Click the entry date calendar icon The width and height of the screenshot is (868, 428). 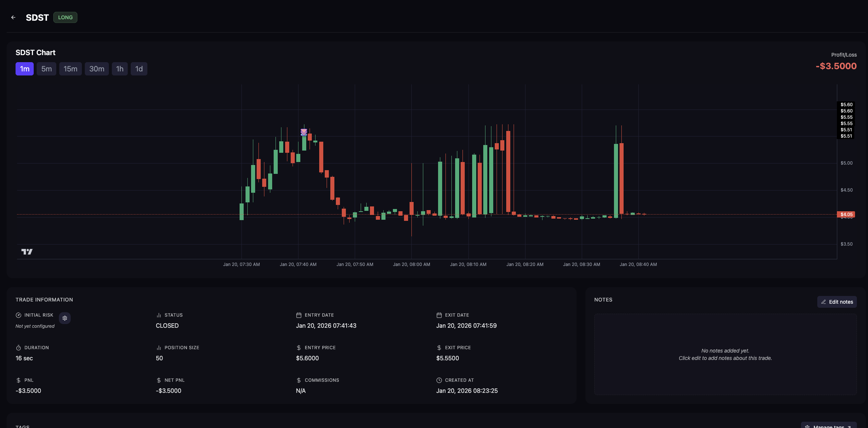(299, 315)
